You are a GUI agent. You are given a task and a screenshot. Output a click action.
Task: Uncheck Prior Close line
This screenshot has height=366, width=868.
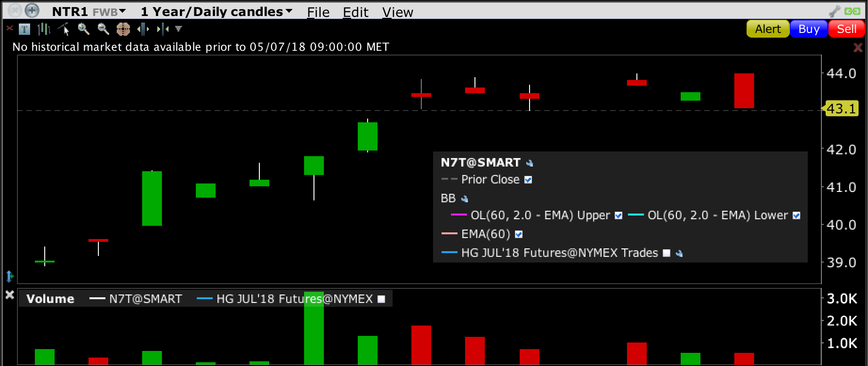tap(528, 180)
